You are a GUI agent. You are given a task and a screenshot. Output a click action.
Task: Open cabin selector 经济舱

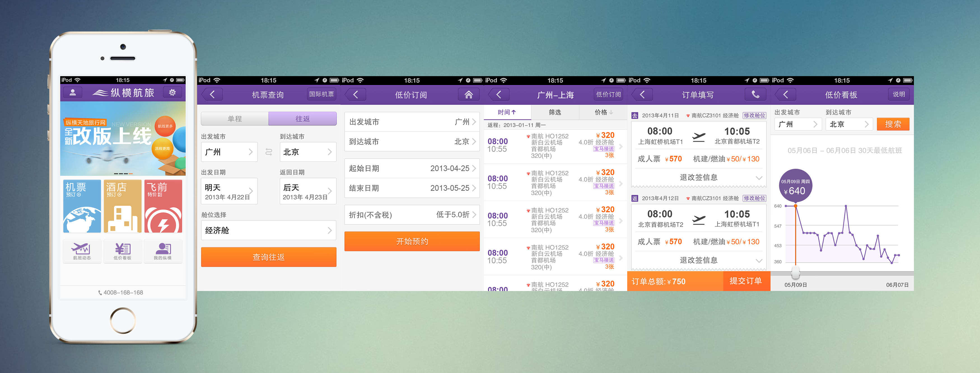coord(269,230)
